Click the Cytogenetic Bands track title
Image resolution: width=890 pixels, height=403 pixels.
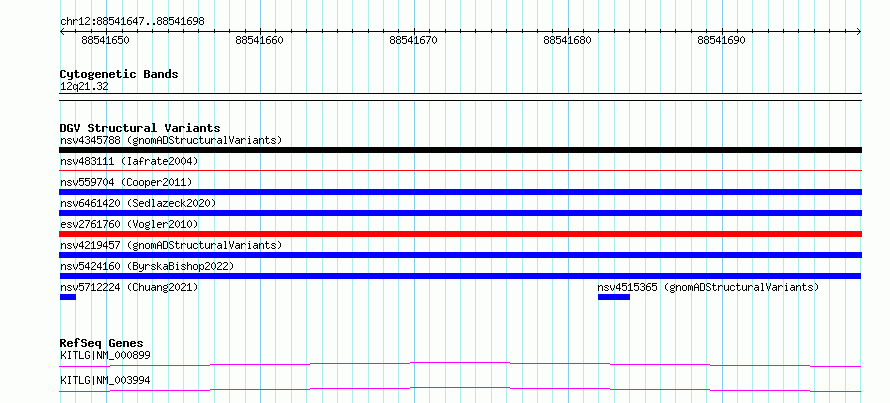(119, 74)
